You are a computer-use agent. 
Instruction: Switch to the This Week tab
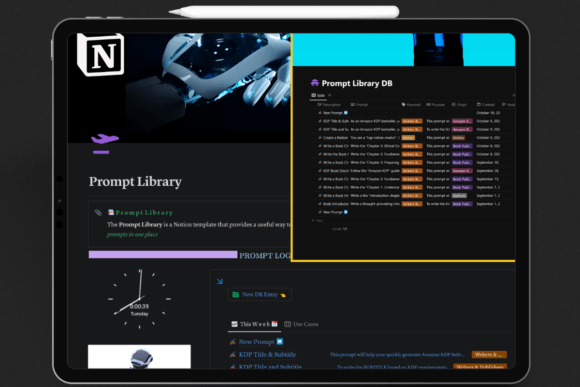click(x=254, y=324)
